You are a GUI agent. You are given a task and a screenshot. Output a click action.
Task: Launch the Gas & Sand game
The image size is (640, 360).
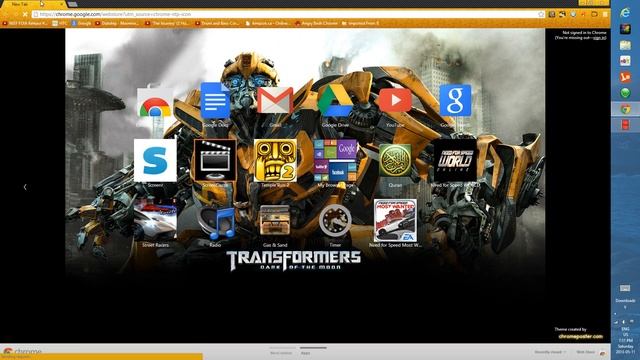(x=275, y=220)
